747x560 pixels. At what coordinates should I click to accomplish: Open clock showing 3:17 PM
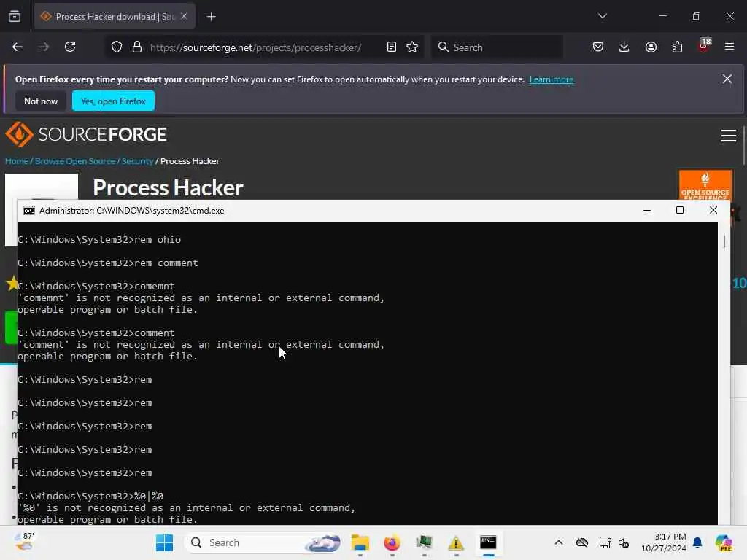point(664,542)
